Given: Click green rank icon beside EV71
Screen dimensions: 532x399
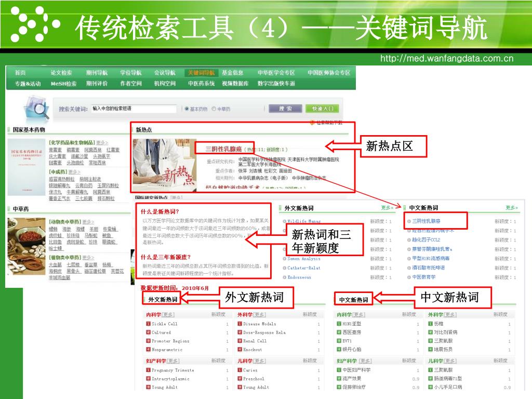Looking at the screenshot, I should [x=339, y=341].
